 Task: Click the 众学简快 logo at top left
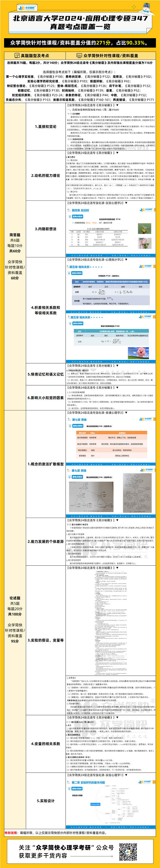27,8
